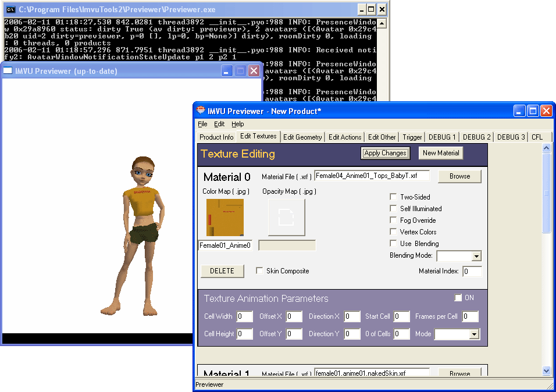556x392 pixels.
Task: Go to the Edit Other tab
Action: [382, 137]
